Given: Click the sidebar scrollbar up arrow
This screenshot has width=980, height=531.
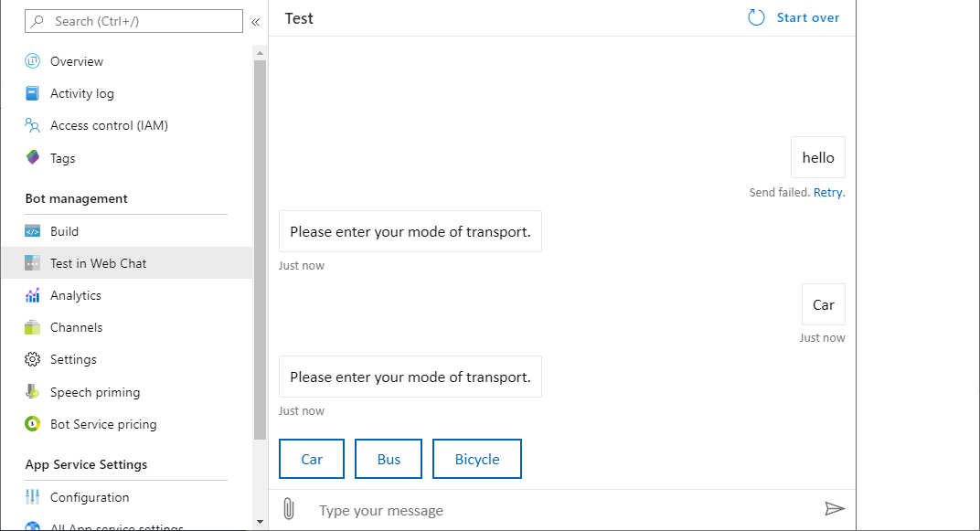Looking at the screenshot, I should click(x=260, y=53).
